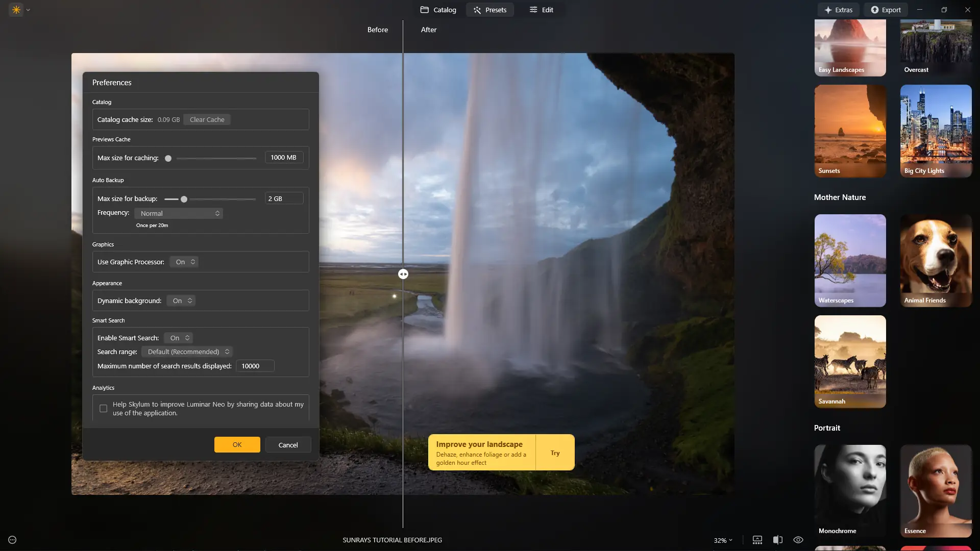Click the Clear Cache button

[207, 119]
